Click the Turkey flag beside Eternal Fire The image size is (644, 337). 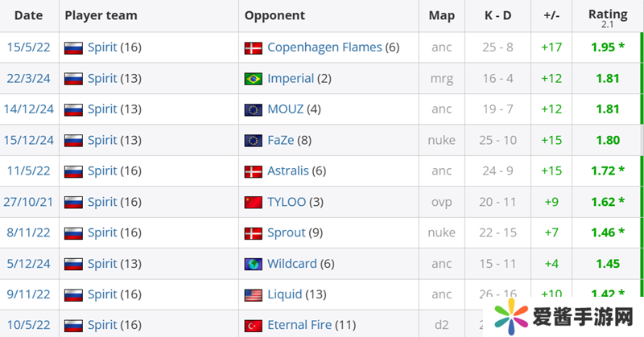tap(254, 325)
